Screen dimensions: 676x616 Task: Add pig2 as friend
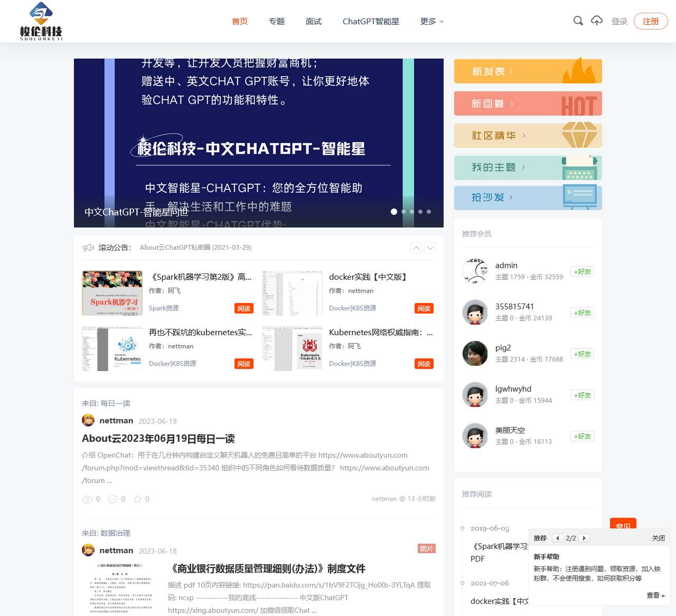point(583,354)
